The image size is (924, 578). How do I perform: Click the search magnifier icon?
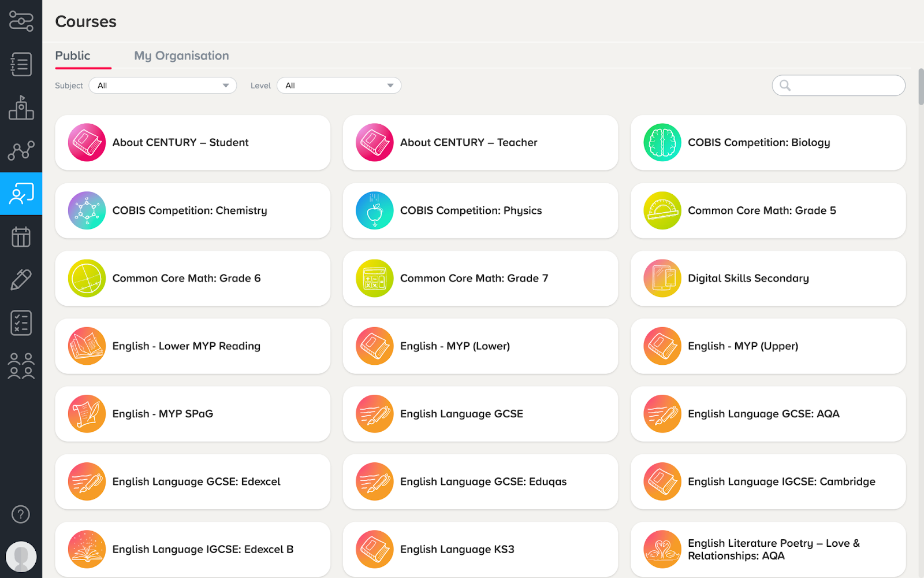click(x=785, y=86)
